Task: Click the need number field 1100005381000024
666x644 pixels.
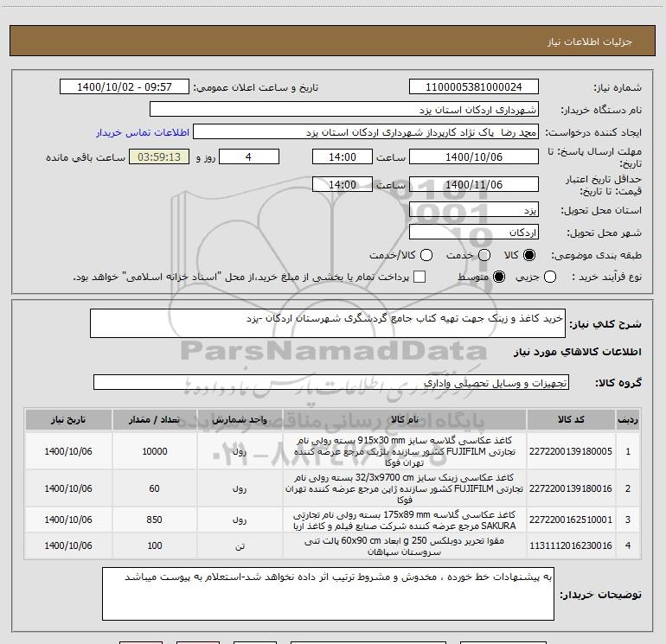Action: tap(474, 87)
